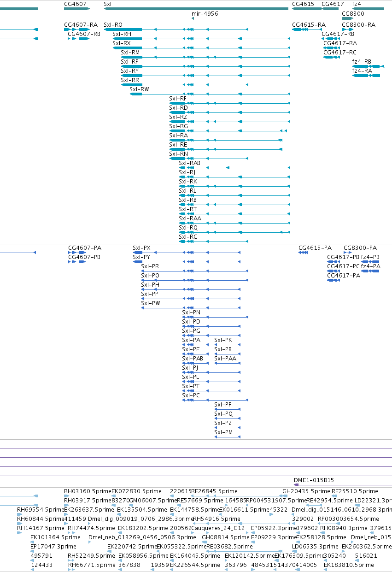Click the CG4617 gene label
The image size is (392, 572).
point(333,4)
